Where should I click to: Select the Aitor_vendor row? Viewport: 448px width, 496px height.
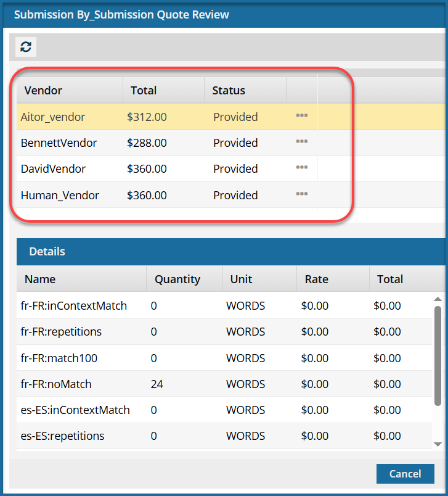(x=53, y=117)
